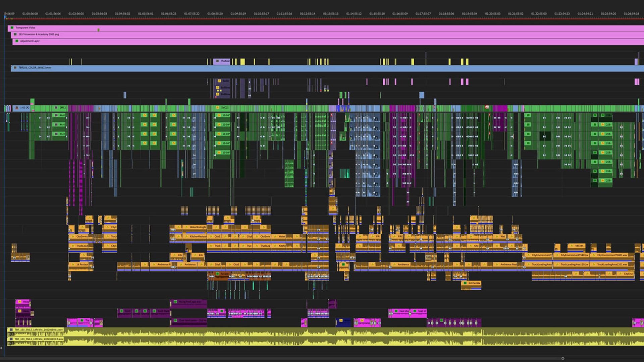Click the fx badge on the WaterBoiling clip

[186, 227]
